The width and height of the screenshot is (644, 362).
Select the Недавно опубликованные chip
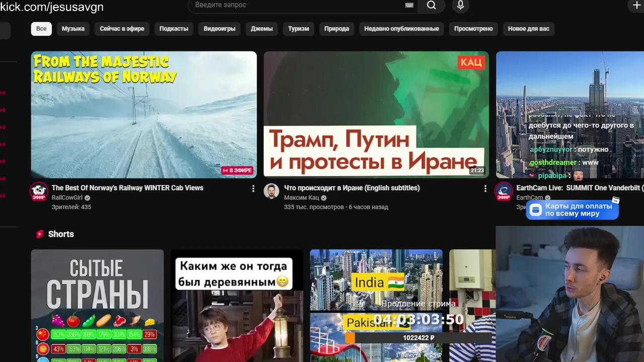(401, 29)
